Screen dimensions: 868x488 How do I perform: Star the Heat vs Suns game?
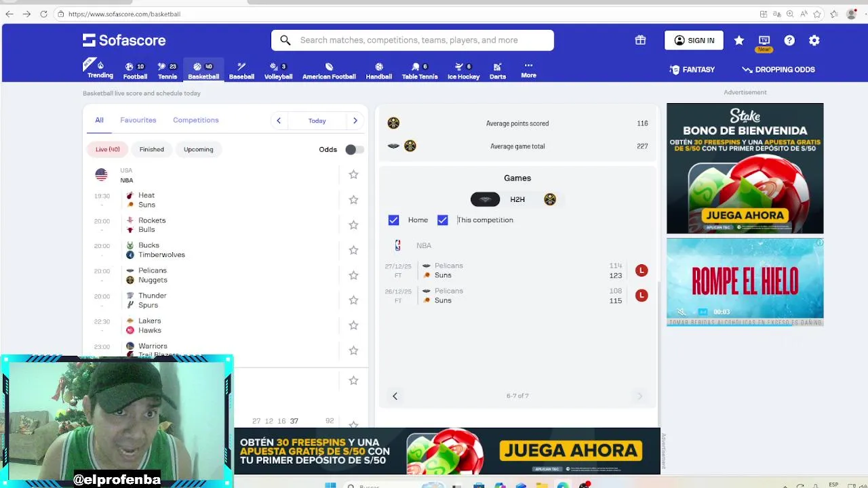(353, 200)
